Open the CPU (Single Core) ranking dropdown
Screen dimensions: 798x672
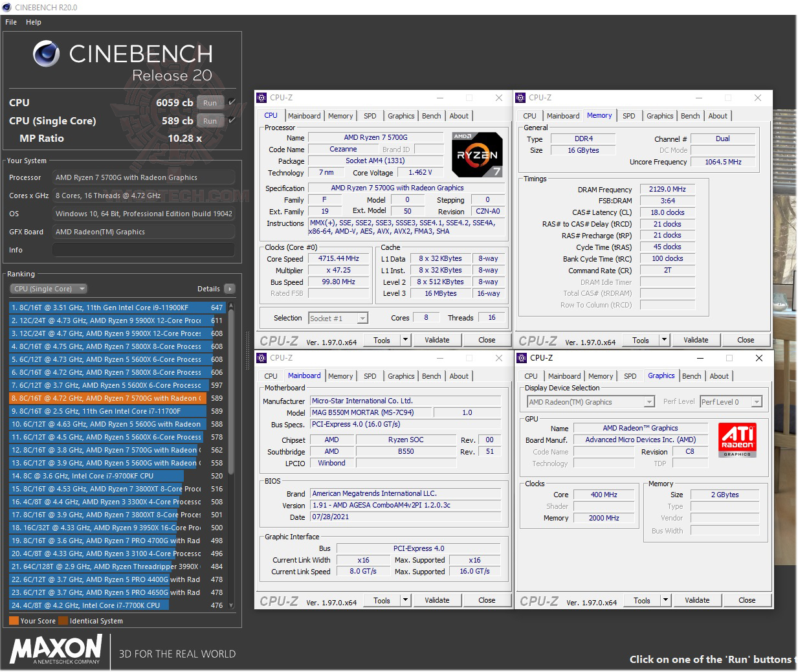point(48,289)
